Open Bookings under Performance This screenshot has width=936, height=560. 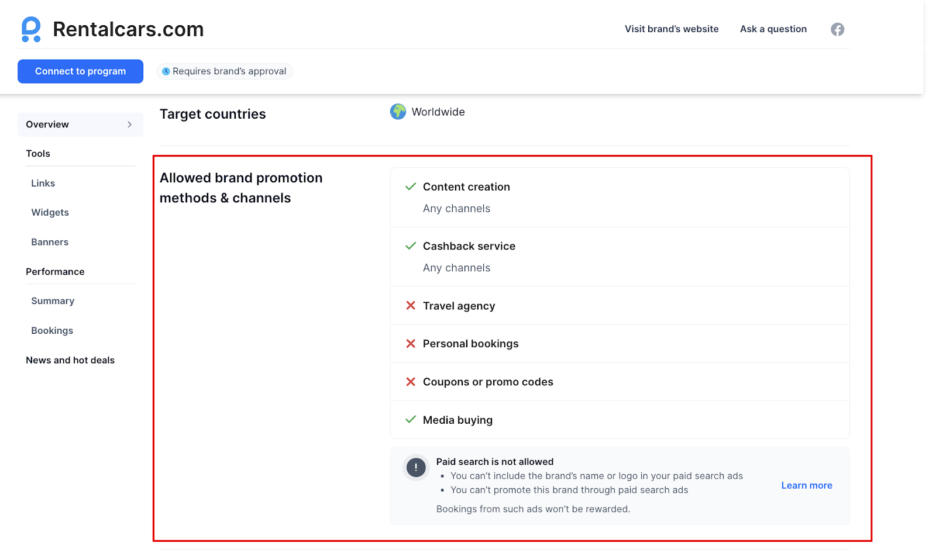click(x=52, y=331)
